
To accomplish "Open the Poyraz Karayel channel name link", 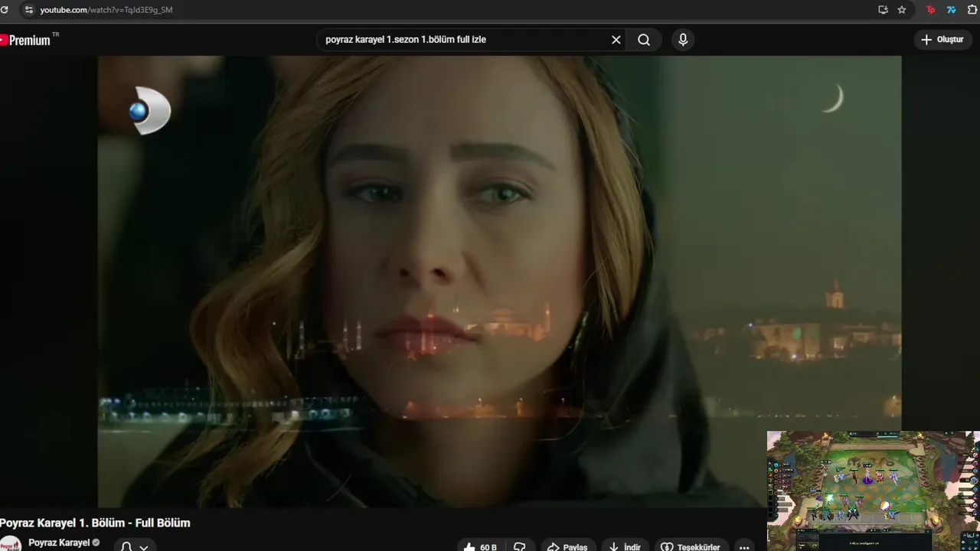I will click(x=59, y=543).
